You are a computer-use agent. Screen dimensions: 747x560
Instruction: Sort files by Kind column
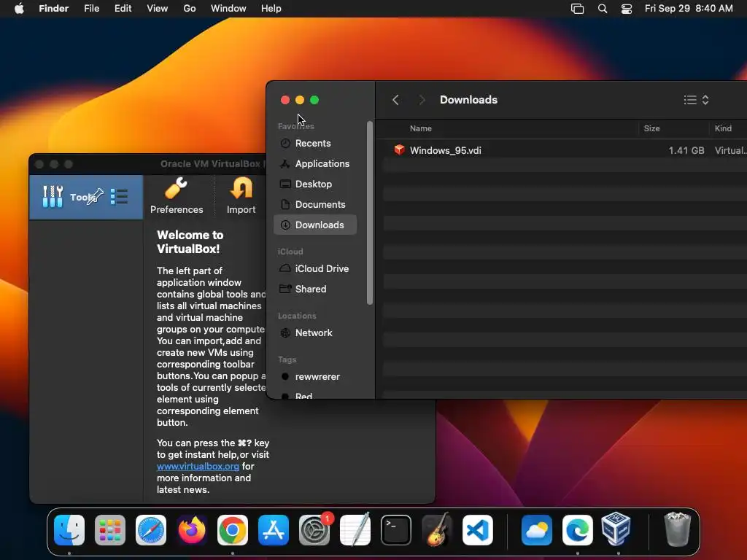click(723, 128)
